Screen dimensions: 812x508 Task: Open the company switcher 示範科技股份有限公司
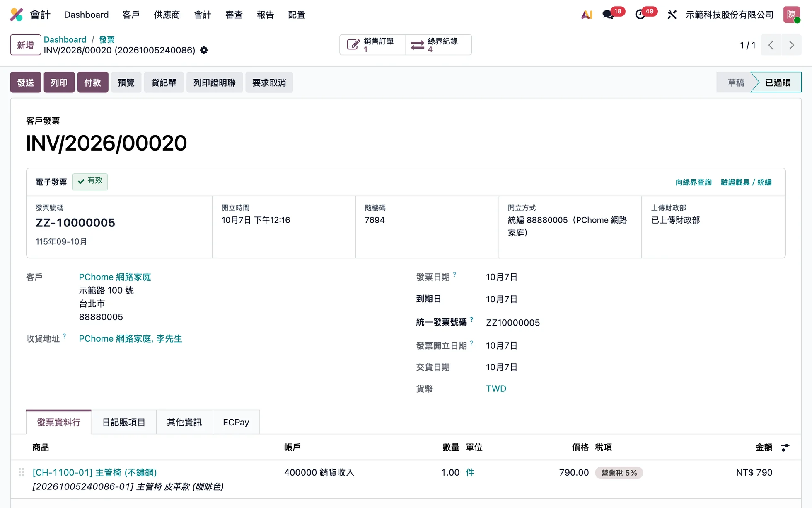(730, 15)
